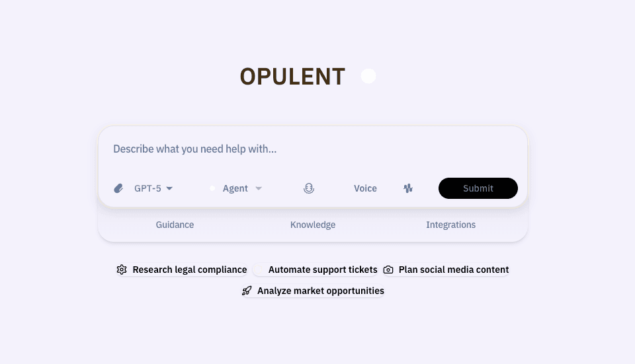
Task: Switch to the Guidance tab
Action: 175,225
